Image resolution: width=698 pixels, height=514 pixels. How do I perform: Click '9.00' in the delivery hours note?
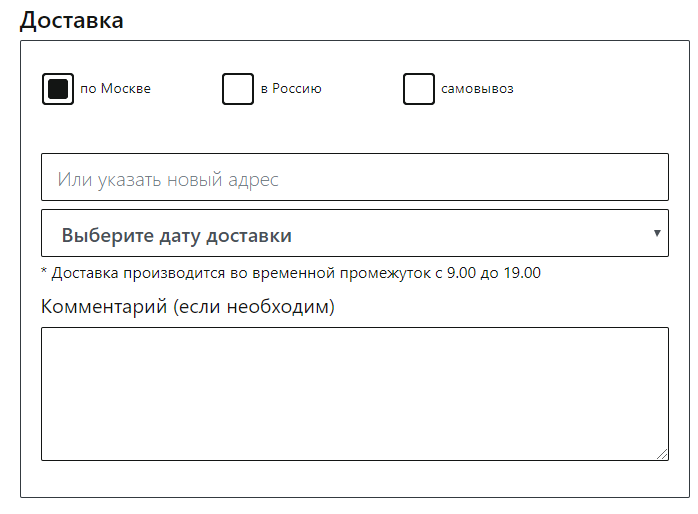(461, 273)
